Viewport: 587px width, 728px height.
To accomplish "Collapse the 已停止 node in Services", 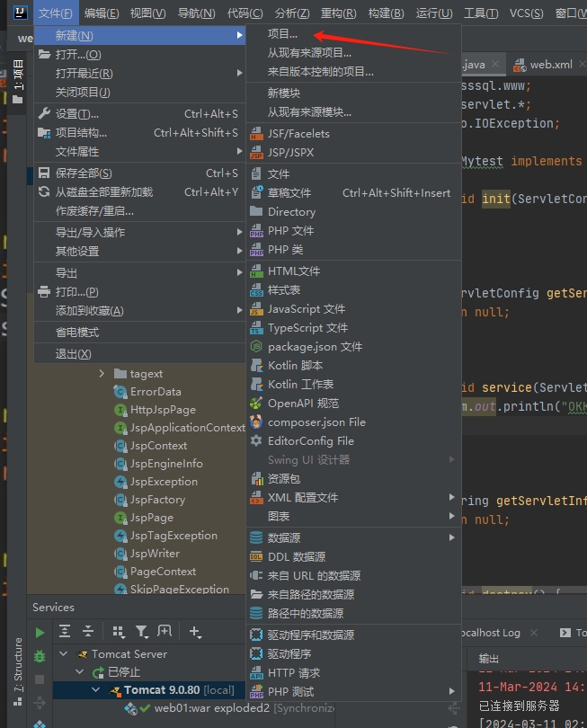I will pos(79,671).
